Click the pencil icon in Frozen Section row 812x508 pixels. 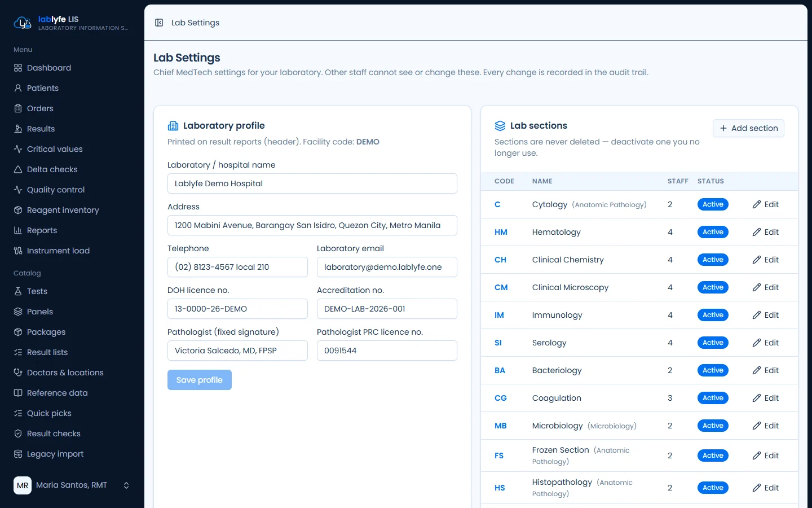[x=757, y=456]
